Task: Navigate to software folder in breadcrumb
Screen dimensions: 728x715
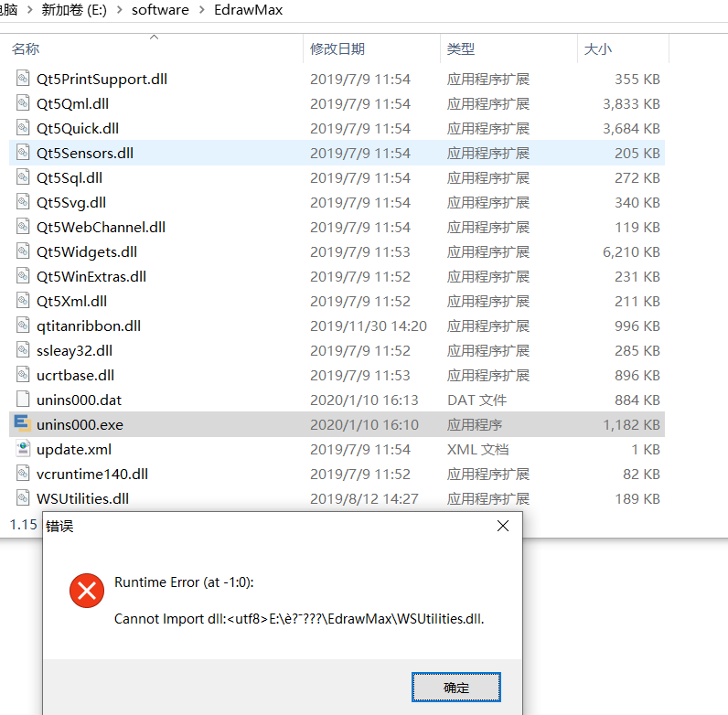Action: pyautogui.click(x=160, y=10)
